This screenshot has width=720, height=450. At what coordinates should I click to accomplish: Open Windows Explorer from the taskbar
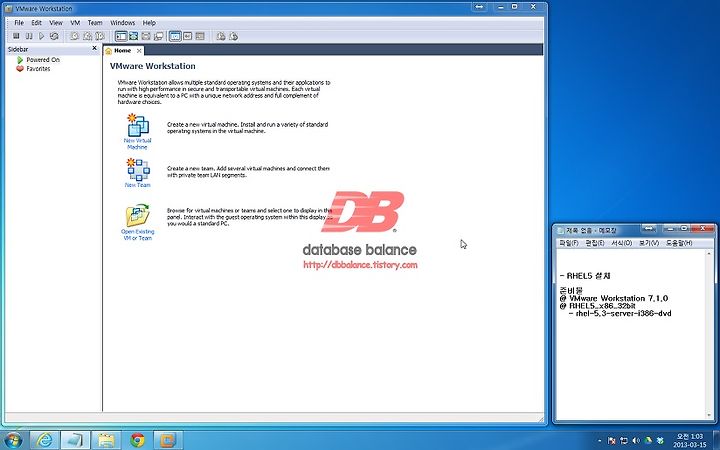[106, 440]
